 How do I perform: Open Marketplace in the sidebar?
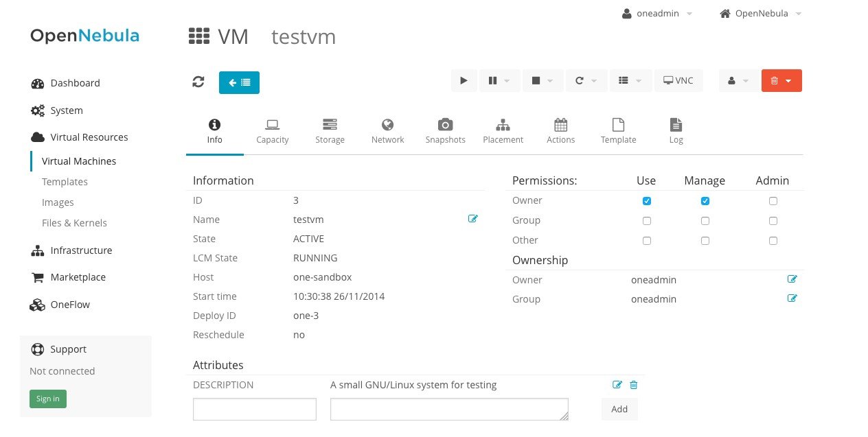pyautogui.click(x=68, y=277)
